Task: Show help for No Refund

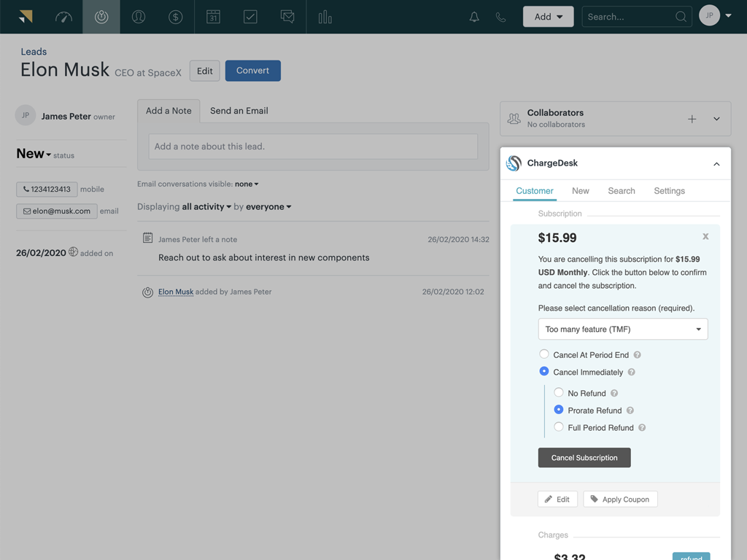Action: click(614, 393)
